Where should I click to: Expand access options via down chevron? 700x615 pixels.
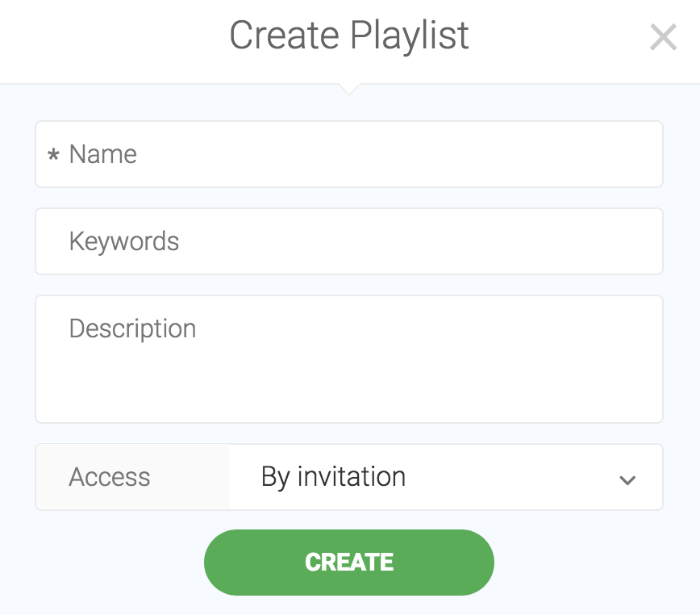(627, 480)
